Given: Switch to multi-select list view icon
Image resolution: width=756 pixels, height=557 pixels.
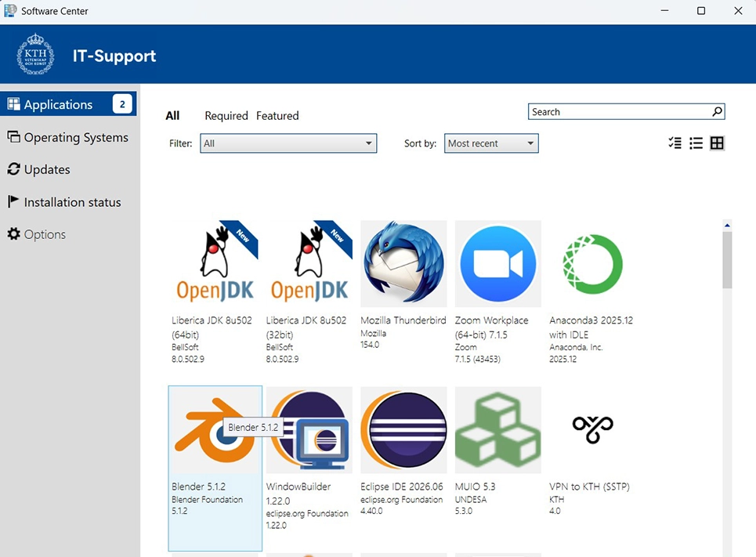Looking at the screenshot, I should 675,143.
